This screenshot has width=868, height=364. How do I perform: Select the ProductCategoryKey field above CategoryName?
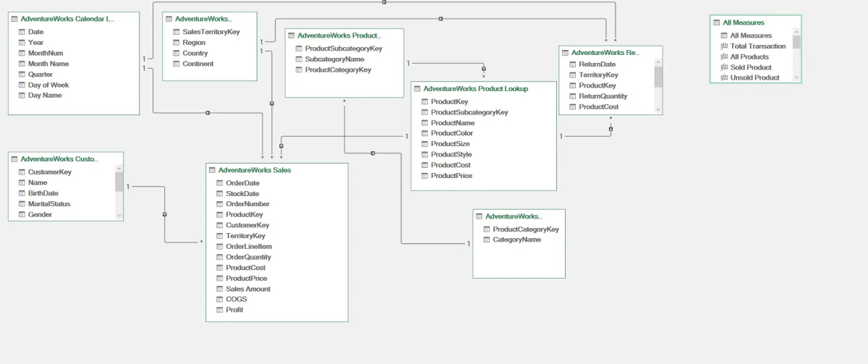pyautogui.click(x=526, y=229)
